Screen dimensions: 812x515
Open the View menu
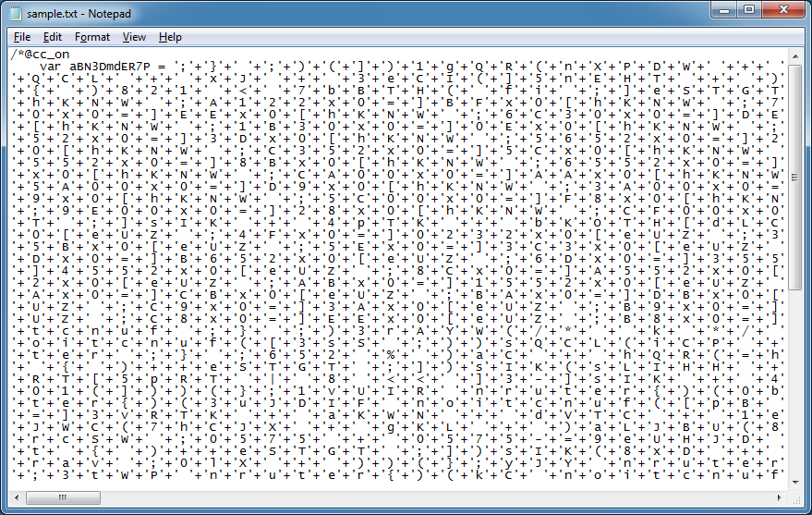134,37
